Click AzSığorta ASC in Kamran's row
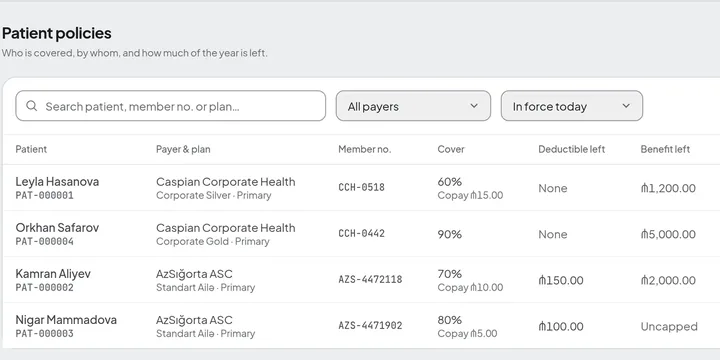This screenshot has width=720, height=360. [x=194, y=274]
